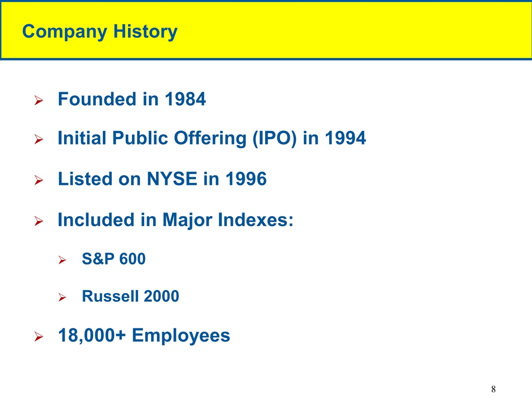Image resolution: width=532 pixels, height=411 pixels.
Task: Click the slide page number 8
Action: 493,389
